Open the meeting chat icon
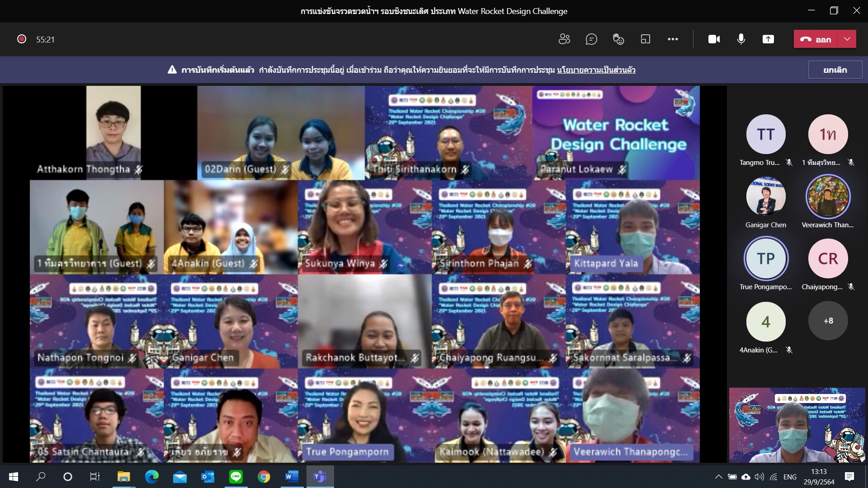 pyautogui.click(x=591, y=39)
